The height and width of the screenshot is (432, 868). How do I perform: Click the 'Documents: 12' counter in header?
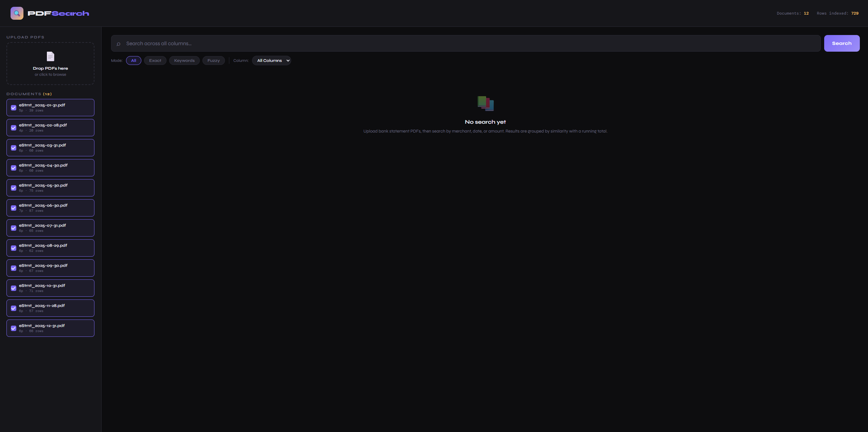coord(793,13)
